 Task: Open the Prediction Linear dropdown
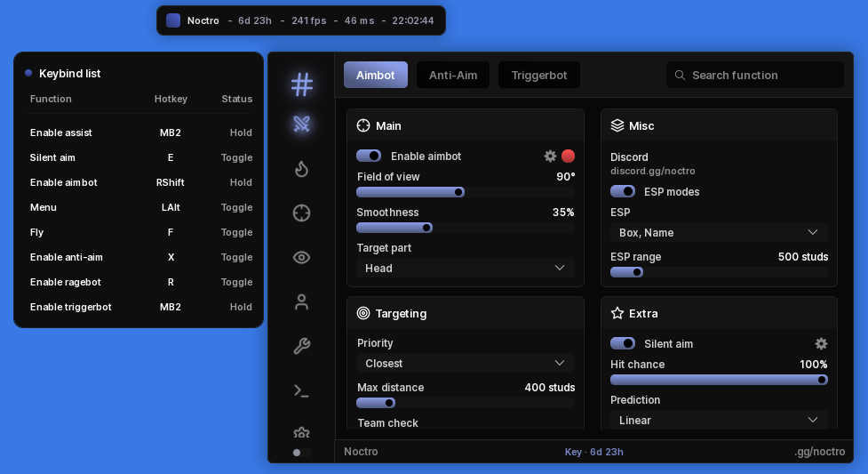719,420
